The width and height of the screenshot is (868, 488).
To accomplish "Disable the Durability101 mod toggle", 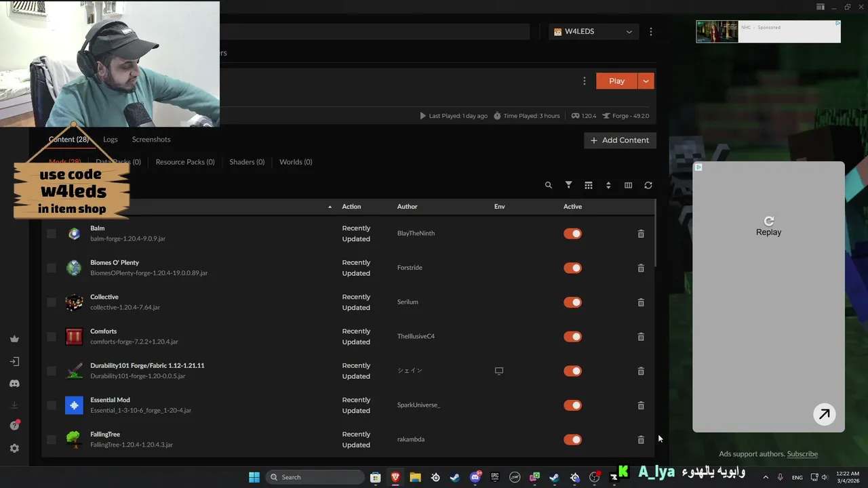I will (x=573, y=371).
